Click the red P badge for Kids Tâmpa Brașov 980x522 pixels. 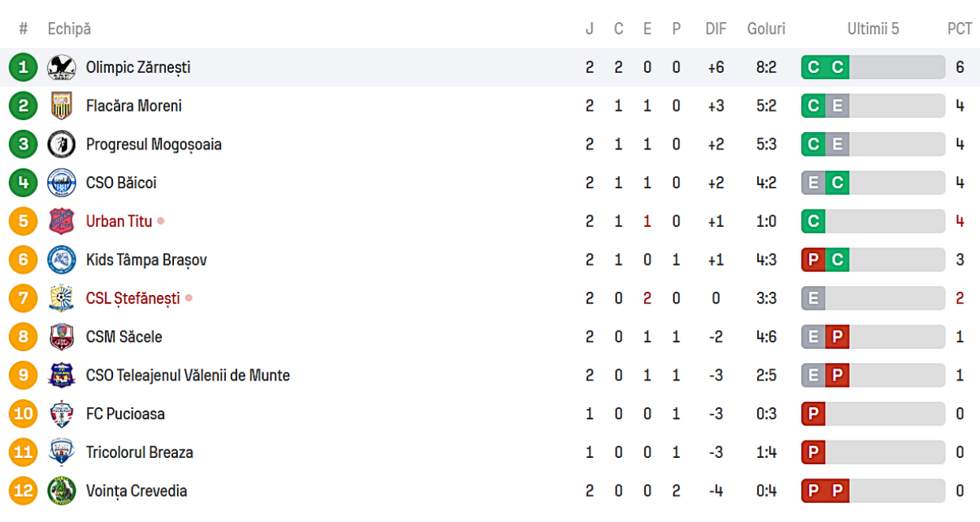[x=813, y=259]
